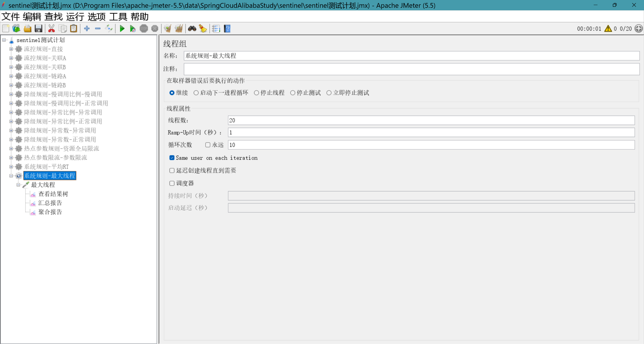Click the binoculars Search icon
644x344 pixels.
point(192,29)
